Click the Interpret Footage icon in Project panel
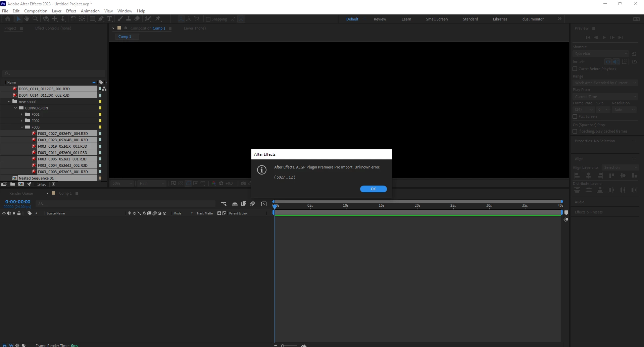Image resolution: width=644 pixels, height=347 pixels. coord(4,184)
